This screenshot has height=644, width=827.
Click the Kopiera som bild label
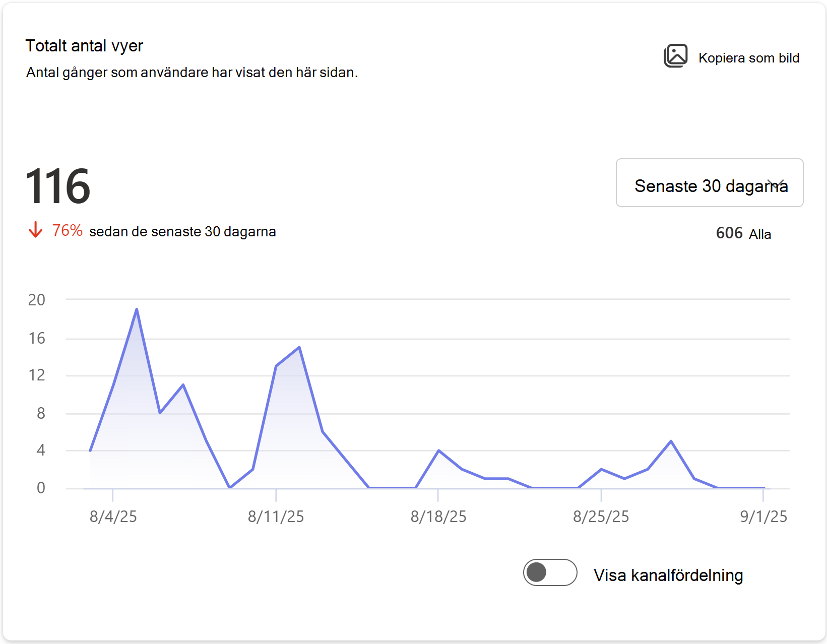(x=749, y=58)
